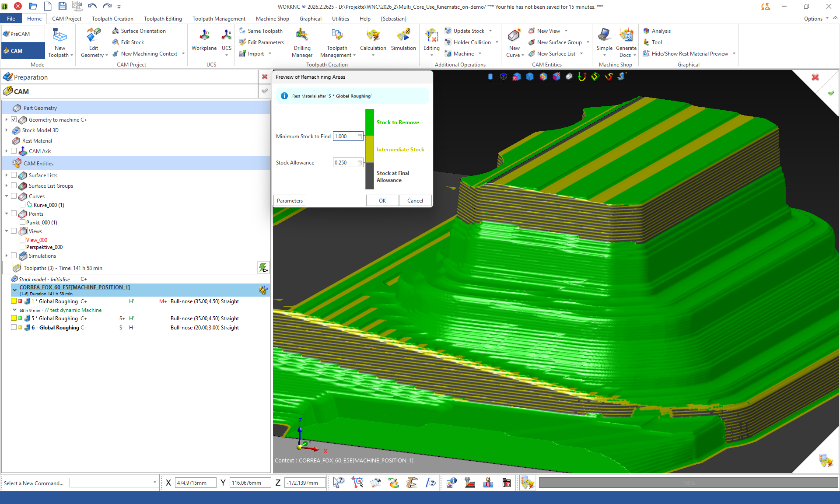Click the Parameters button

click(290, 200)
